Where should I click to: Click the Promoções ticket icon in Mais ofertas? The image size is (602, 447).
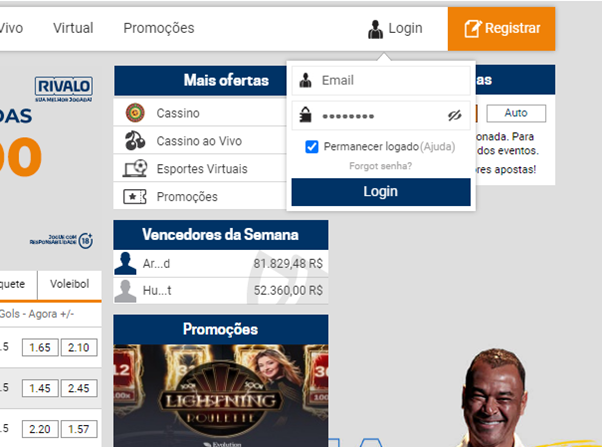click(x=135, y=196)
